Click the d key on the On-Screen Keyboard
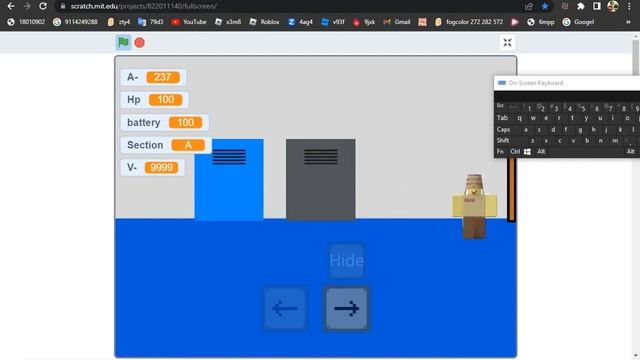Screen dimensions: 640x360 tap(553, 129)
